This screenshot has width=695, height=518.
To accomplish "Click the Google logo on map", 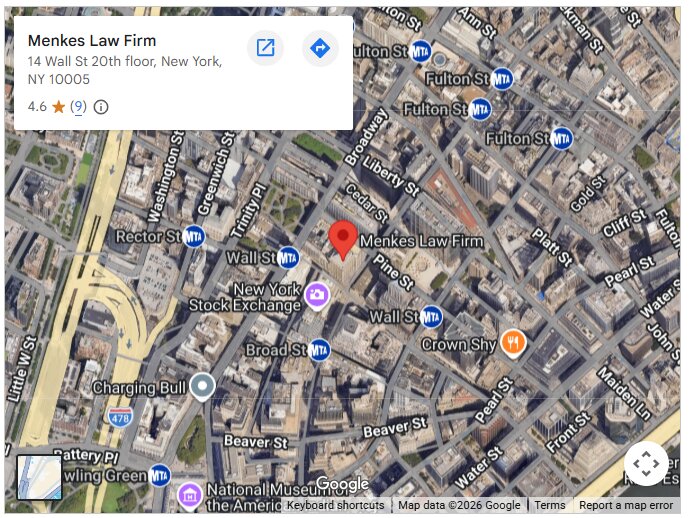I will 343,484.
